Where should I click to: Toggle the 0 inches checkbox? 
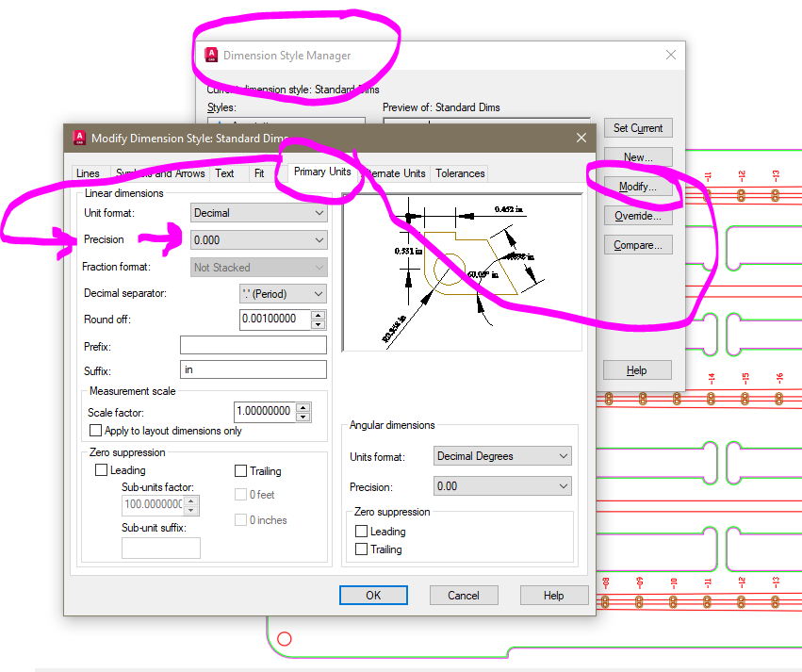(x=240, y=519)
